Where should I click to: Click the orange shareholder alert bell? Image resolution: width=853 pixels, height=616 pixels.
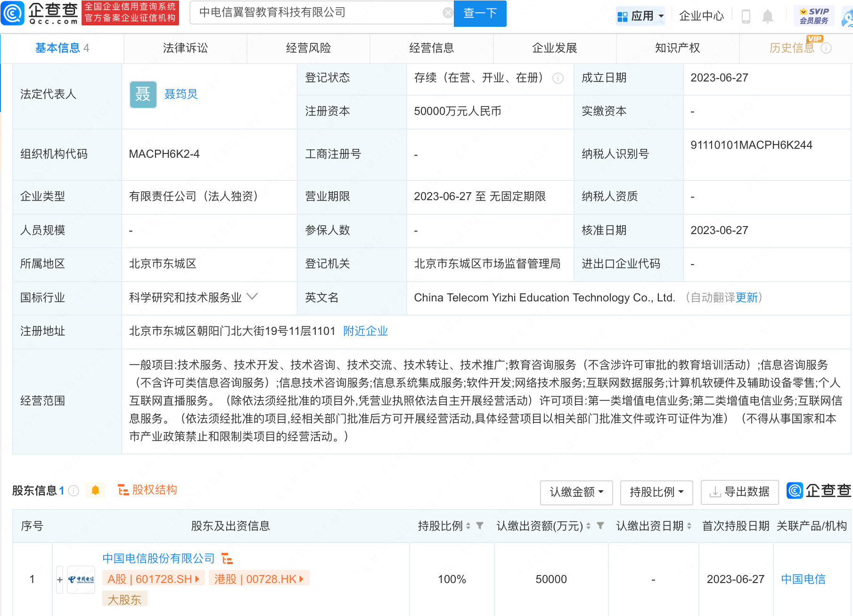95,490
